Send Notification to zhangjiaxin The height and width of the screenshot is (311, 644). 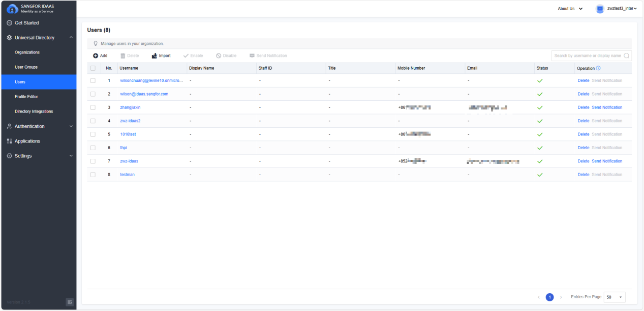[x=607, y=107]
